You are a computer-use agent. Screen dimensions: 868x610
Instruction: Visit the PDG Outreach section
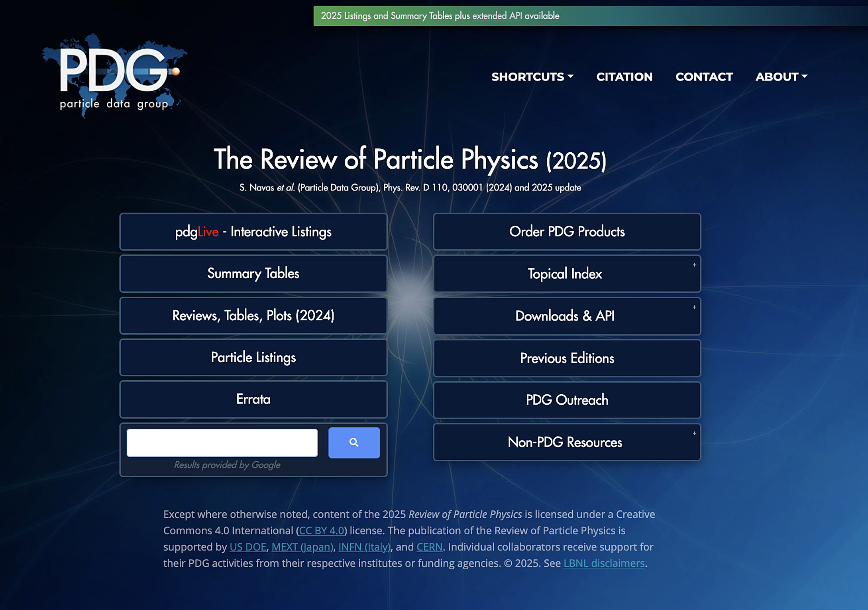(x=567, y=400)
